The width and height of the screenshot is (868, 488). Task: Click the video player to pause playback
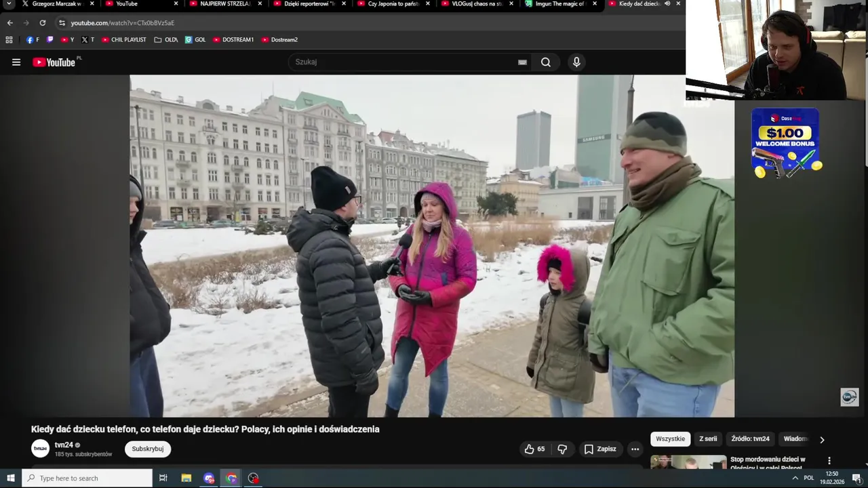click(x=432, y=246)
